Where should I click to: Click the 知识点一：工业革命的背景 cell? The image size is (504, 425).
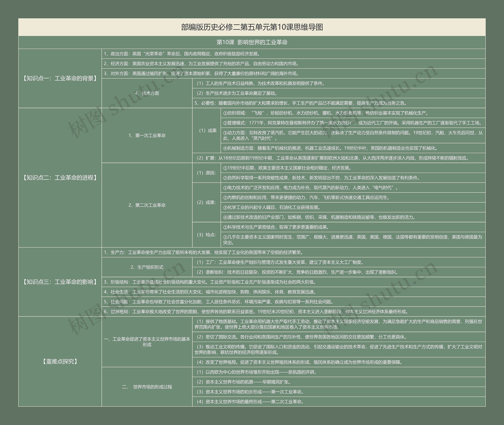(x=60, y=78)
